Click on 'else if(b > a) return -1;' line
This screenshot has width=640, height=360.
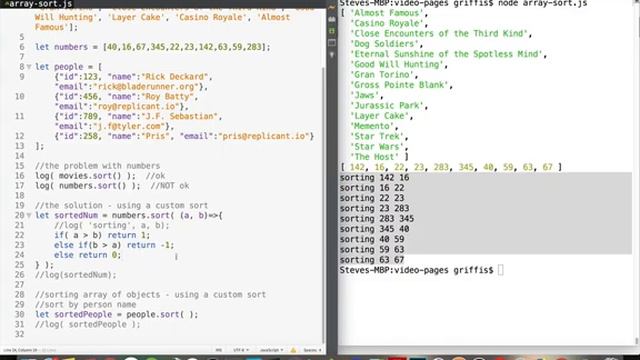point(114,245)
